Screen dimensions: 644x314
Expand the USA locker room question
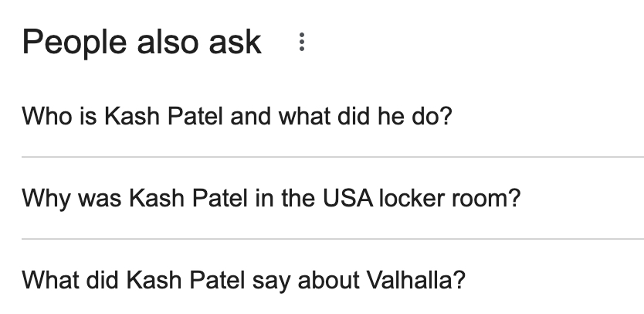[271, 199]
